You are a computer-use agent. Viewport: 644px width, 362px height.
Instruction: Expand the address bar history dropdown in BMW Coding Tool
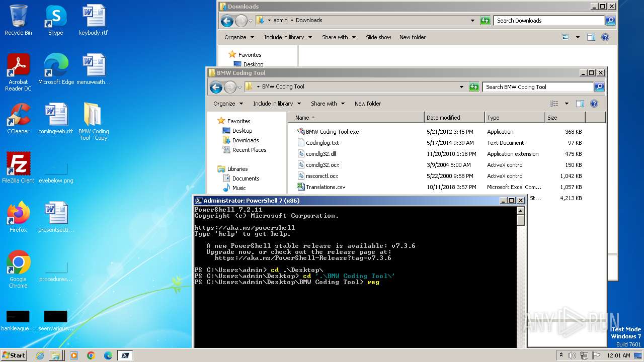pyautogui.click(x=461, y=87)
